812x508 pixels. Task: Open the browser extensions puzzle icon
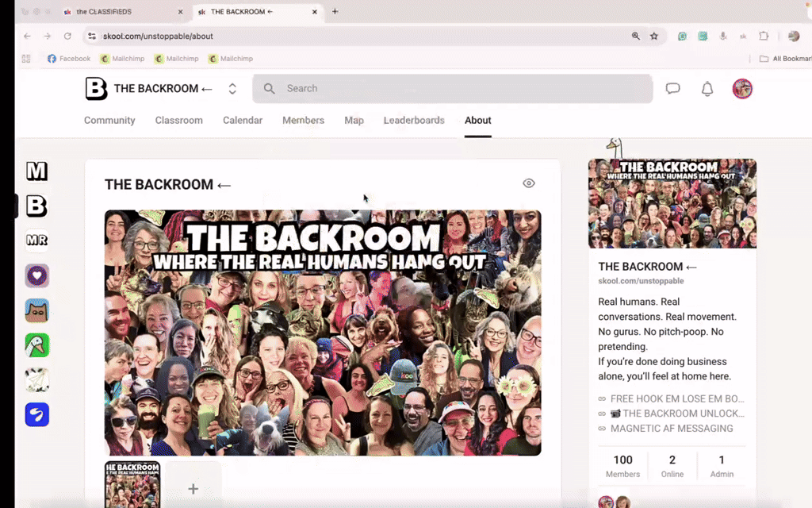point(764,37)
